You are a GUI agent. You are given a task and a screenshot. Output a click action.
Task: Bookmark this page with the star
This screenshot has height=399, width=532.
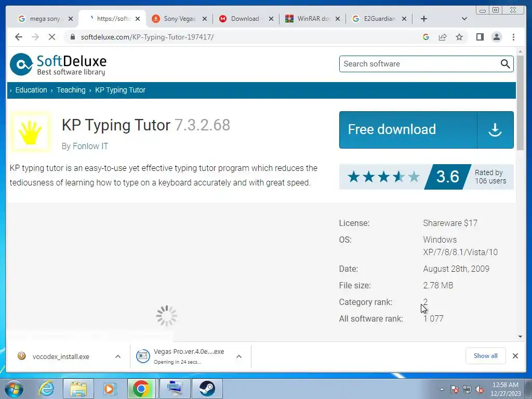[x=459, y=37]
